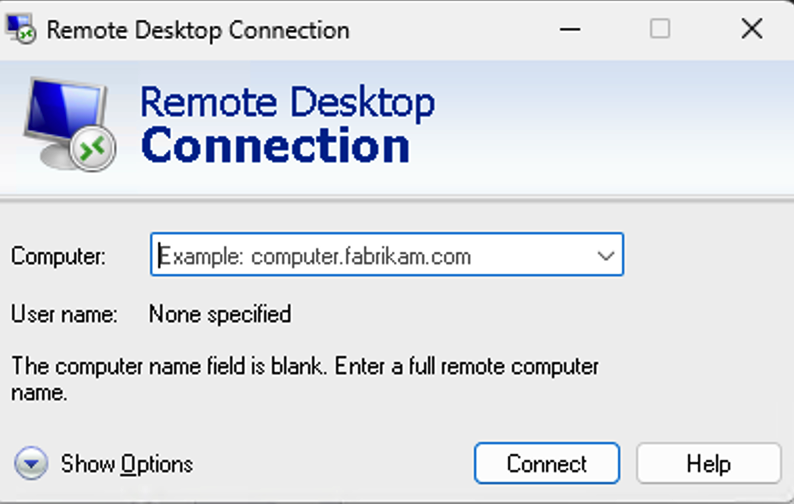Focus the Computer name text field
The height and width of the screenshot is (504, 794).
point(370,256)
